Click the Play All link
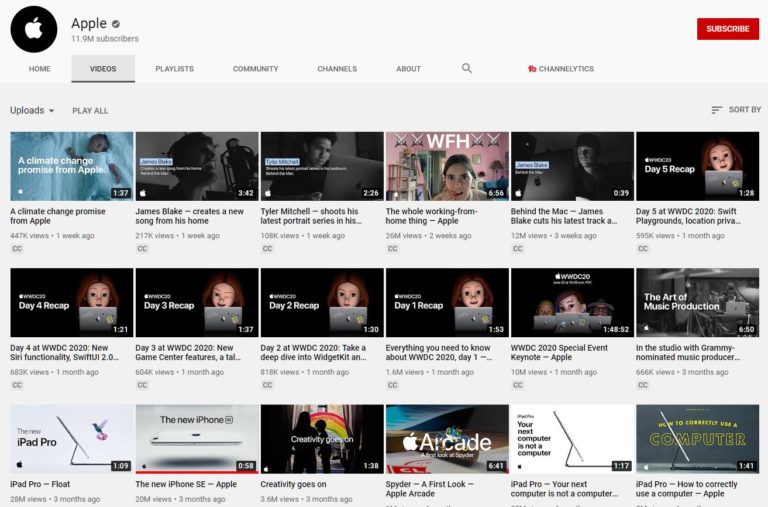The width and height of the screenshot is (768, 507). point(90,111)
